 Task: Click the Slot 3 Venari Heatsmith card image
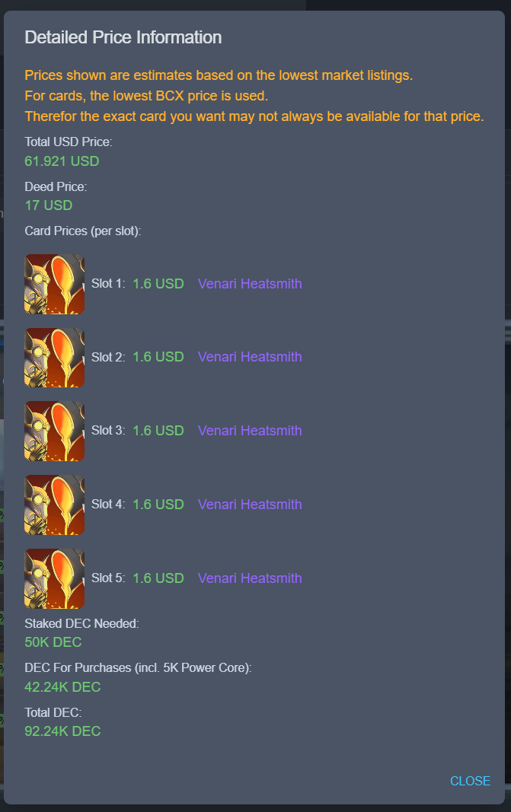(x=54, y=431)
